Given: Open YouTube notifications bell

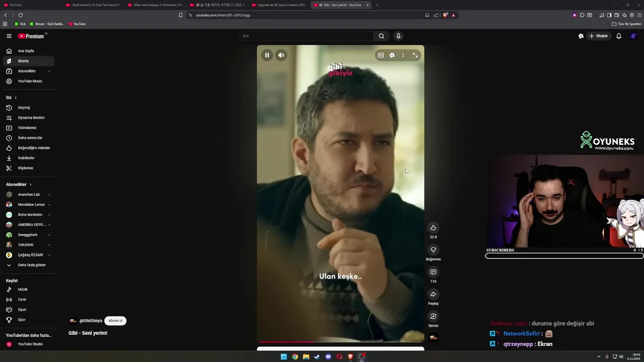Looking at the screenshot, I should pos(619,36).
